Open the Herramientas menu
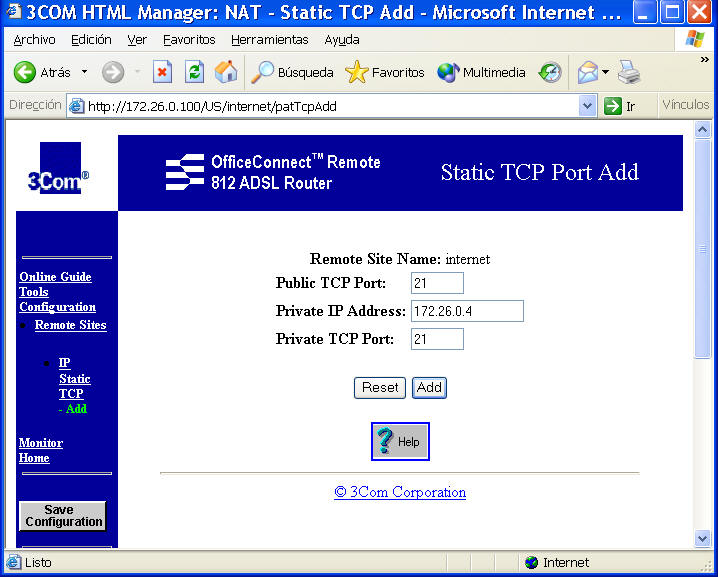The image size is (718, 577). [270, 40]
